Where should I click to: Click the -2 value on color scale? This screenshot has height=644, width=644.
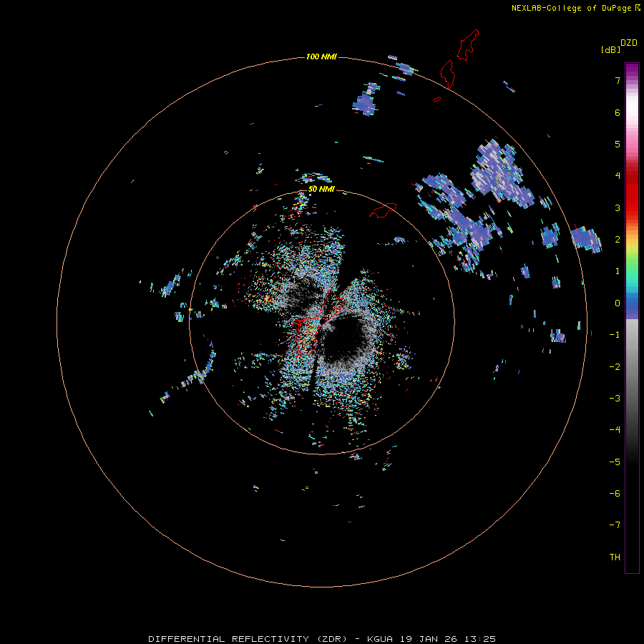(x=615, y=367)
